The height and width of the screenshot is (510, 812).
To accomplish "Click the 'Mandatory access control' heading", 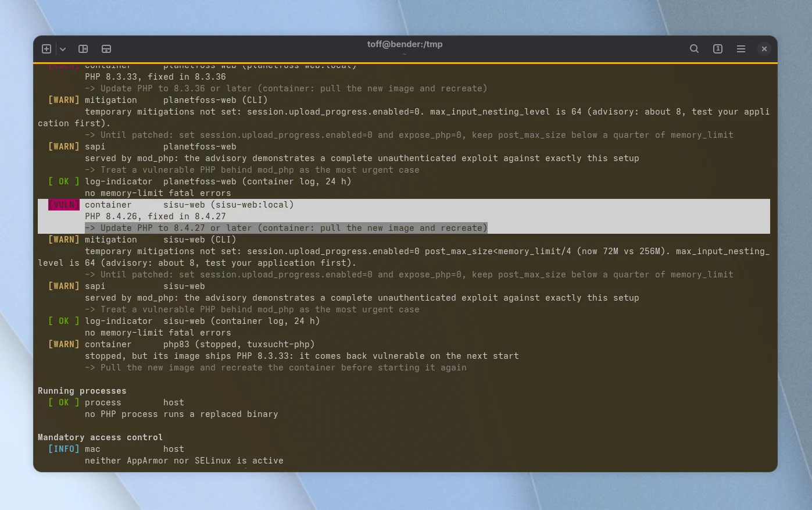I will (100, 437).
